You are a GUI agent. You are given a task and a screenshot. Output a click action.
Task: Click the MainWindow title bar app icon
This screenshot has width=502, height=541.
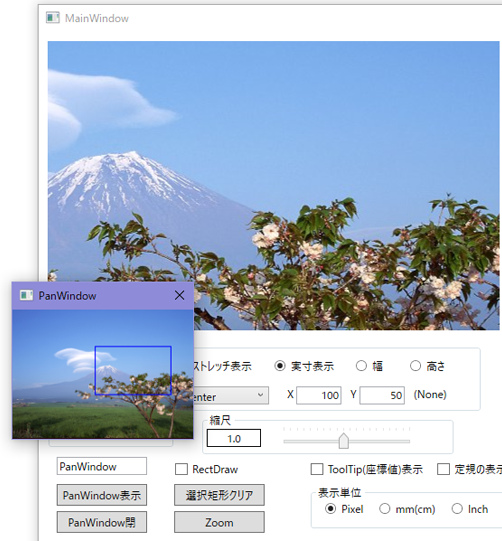(53, 18)
